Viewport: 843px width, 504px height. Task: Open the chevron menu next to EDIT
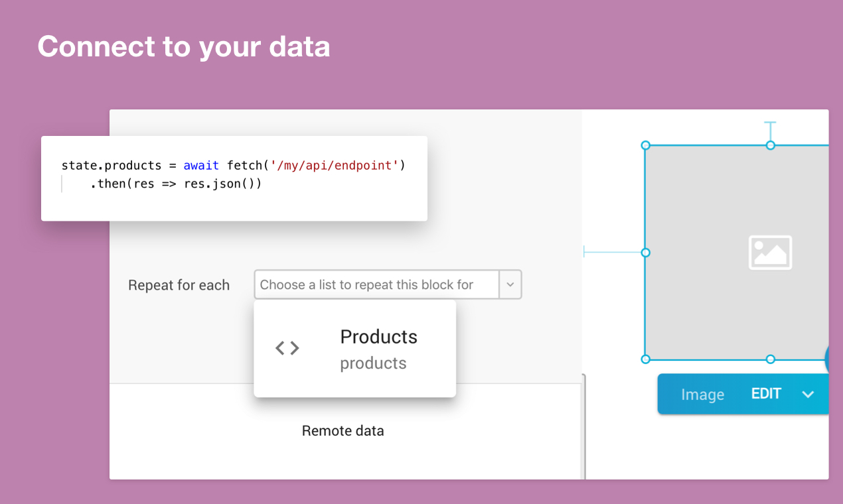tap(808, 395)
